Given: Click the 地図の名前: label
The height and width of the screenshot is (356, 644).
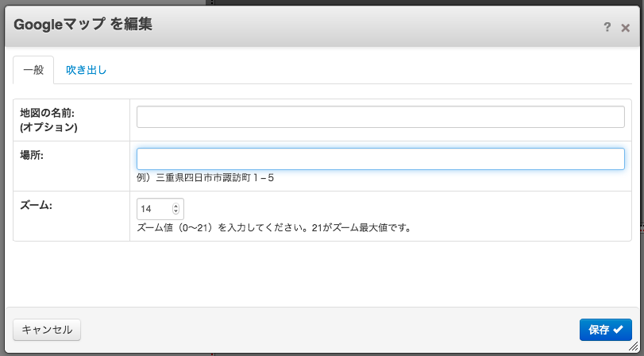Looking at the screenshot, I should 47,113.
